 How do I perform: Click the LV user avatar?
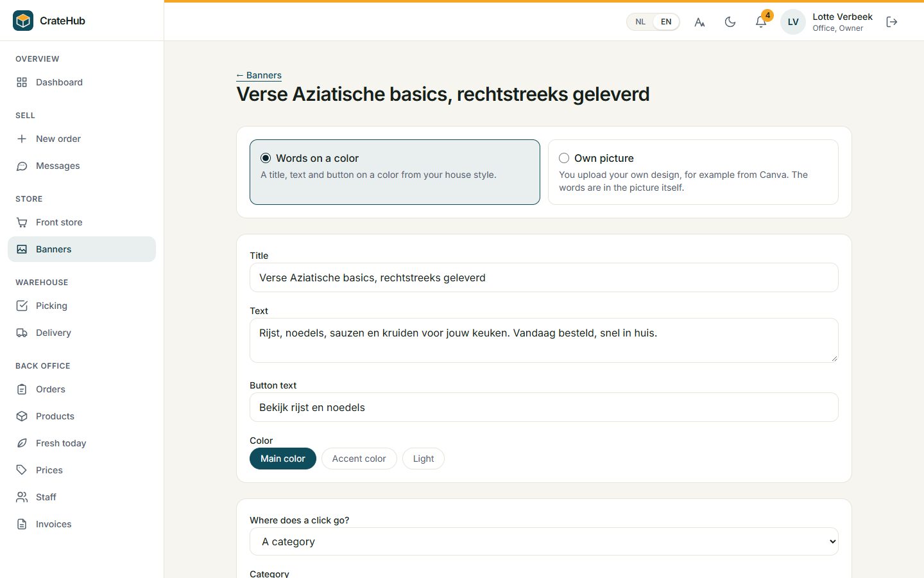(x=793, y=22)
